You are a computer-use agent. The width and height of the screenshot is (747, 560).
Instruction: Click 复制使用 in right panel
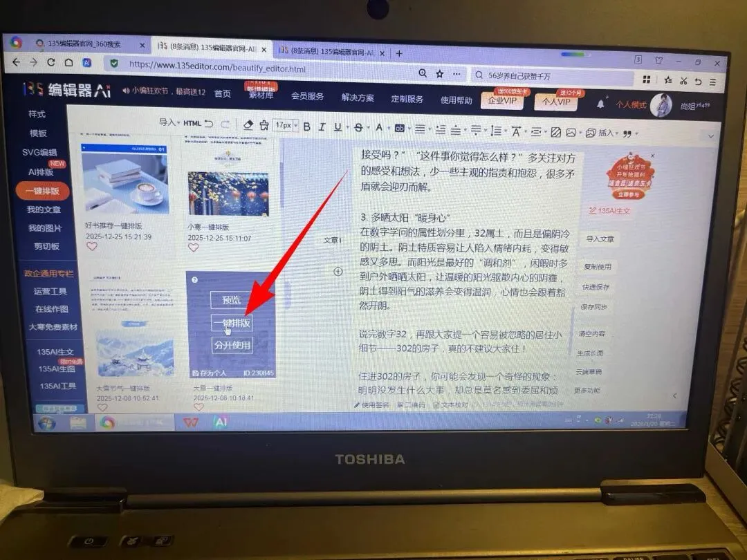click(598, 267)
